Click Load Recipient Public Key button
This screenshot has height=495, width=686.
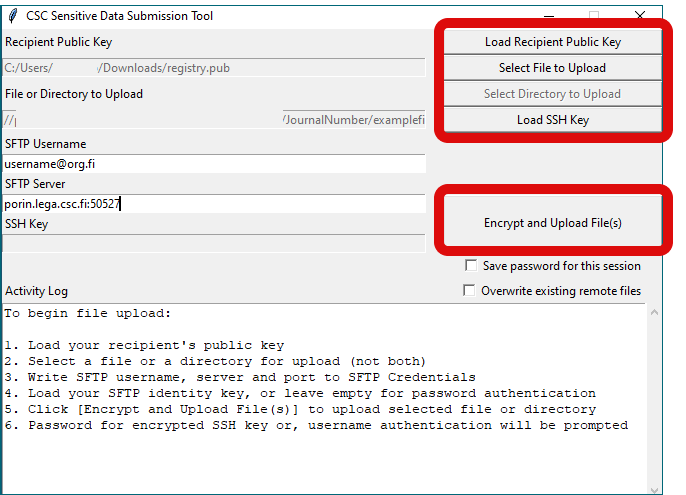click(552, 42)
